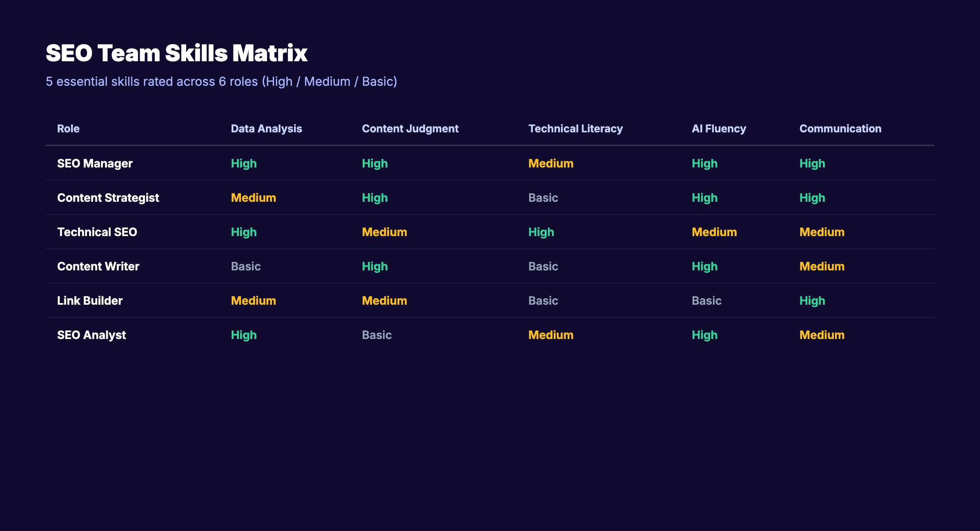Click the Content Judgment column header
This screenshot has width=980, height=531.
(x=410, y=128)
